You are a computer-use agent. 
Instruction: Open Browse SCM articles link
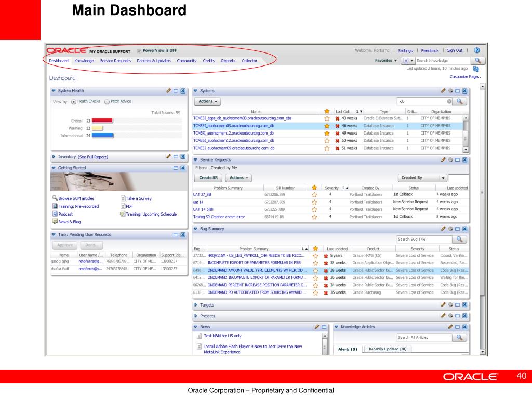(76, 198)
